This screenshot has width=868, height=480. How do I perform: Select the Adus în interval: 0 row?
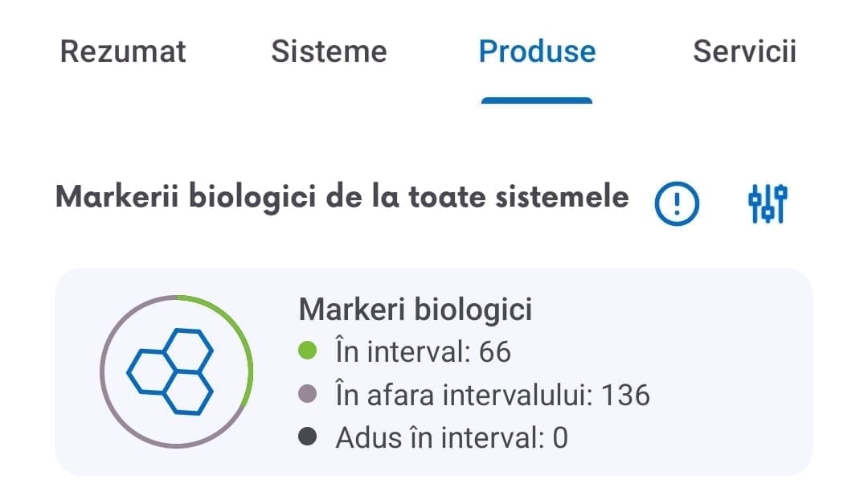[451, 437]
